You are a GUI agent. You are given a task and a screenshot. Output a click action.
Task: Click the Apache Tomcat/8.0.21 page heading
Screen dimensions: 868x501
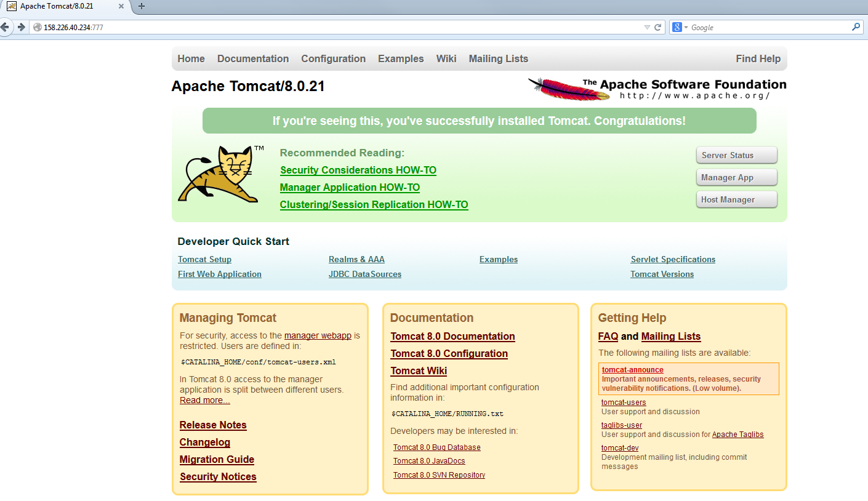[248, 86]
